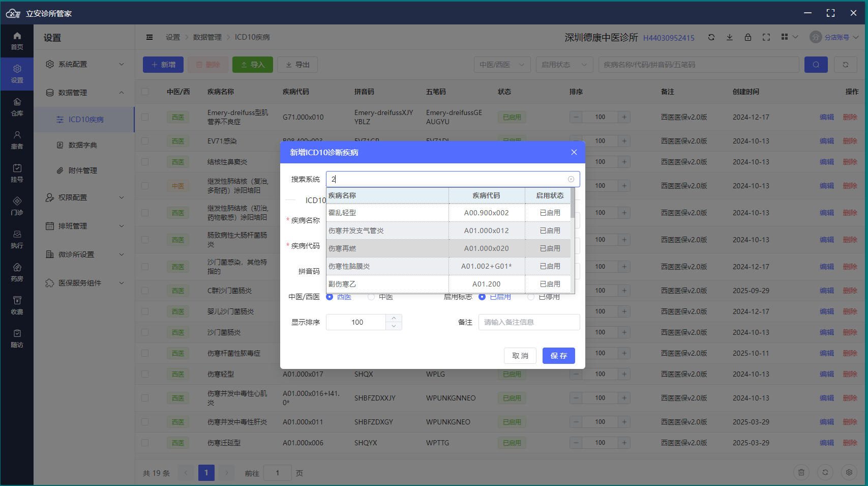Select the 西医 radio button
The width and height of the screenshot is (868, 486).
coord(330,297)
